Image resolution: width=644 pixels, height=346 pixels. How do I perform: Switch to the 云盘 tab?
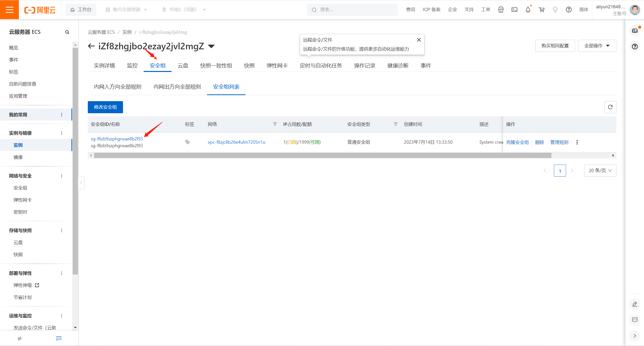[x=183, y=66]
